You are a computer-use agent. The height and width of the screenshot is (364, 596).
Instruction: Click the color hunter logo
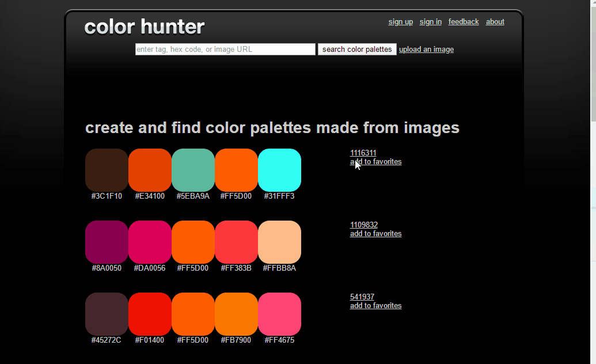pyautogui.click(x=145, y=27)
